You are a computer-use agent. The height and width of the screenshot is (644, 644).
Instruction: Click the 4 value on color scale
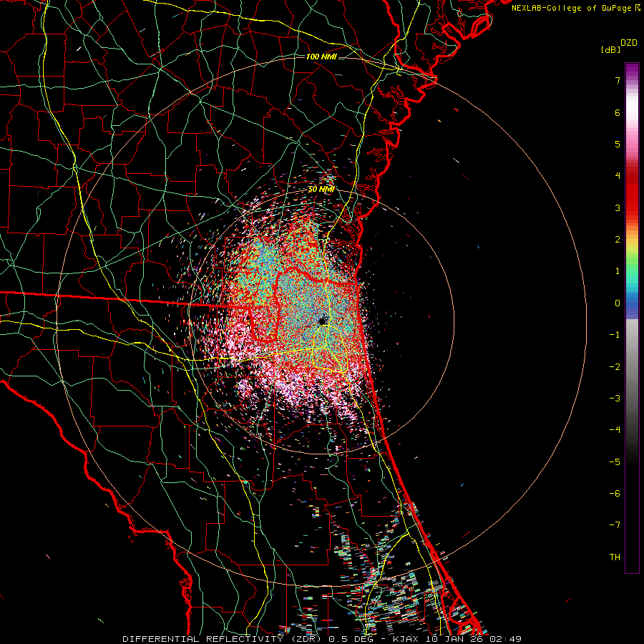618,176
